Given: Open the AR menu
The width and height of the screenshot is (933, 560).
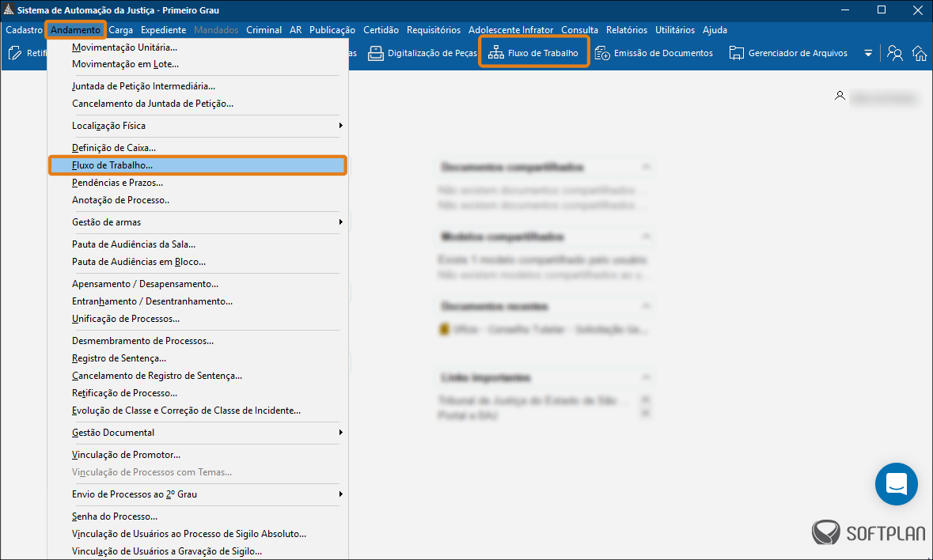Looking at the screenshot, I should [x=296, y=30].
